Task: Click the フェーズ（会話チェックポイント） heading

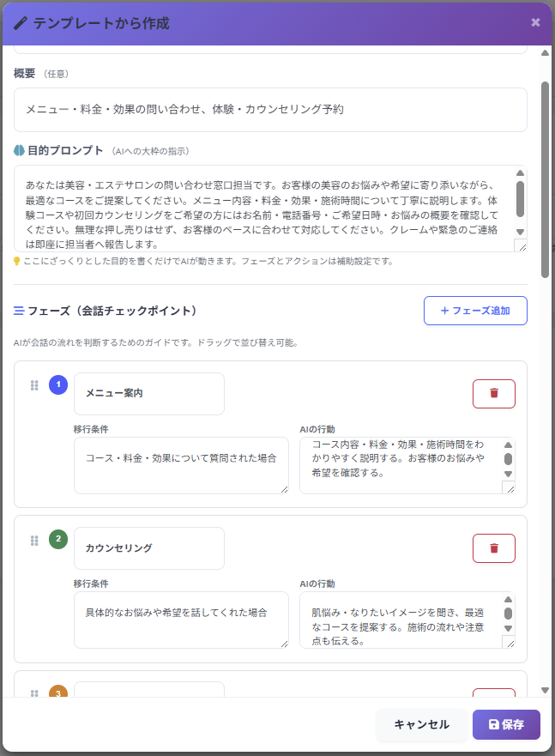Action: [x=114, y=311]
